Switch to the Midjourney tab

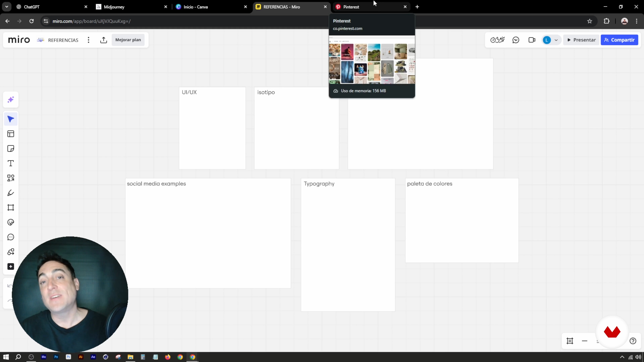point(131,7)
